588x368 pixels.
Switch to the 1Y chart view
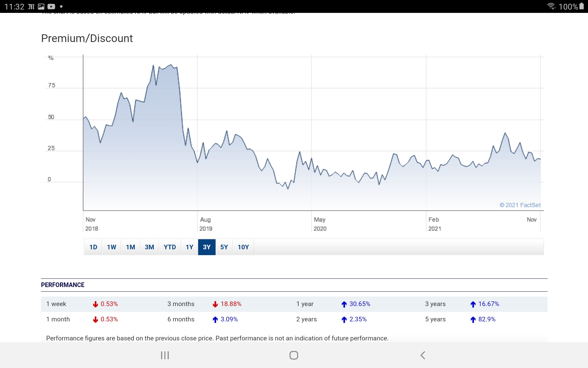pos(190,247)
